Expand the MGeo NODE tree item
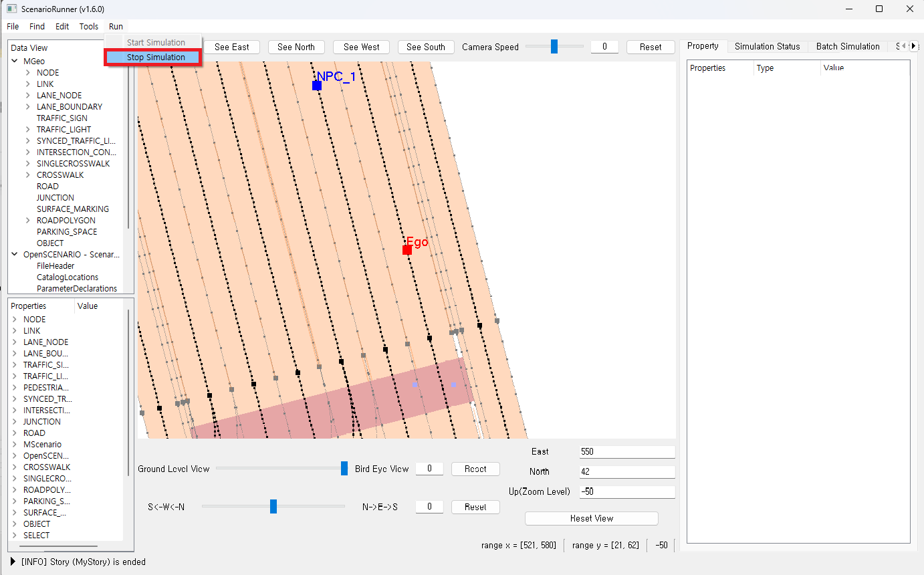The height and width of the screenshot is (575, 924). tap(27, 73)
